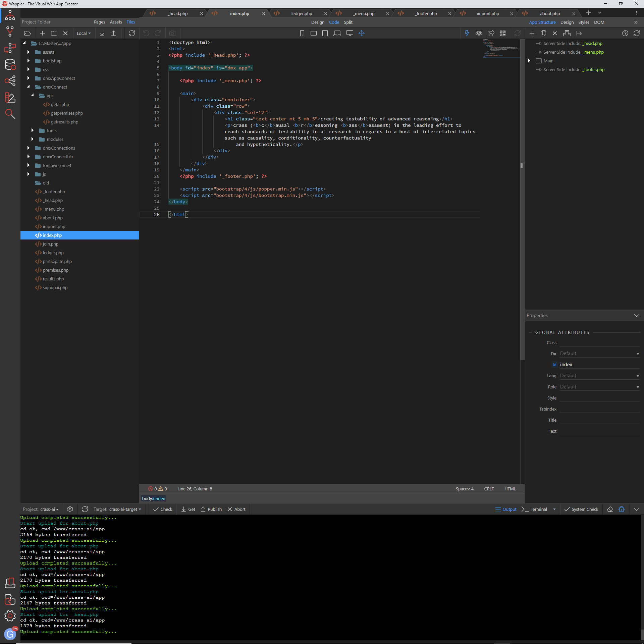Click the Check button
Image resolution: width=644 pixels, height=644 pixels.
163,509
